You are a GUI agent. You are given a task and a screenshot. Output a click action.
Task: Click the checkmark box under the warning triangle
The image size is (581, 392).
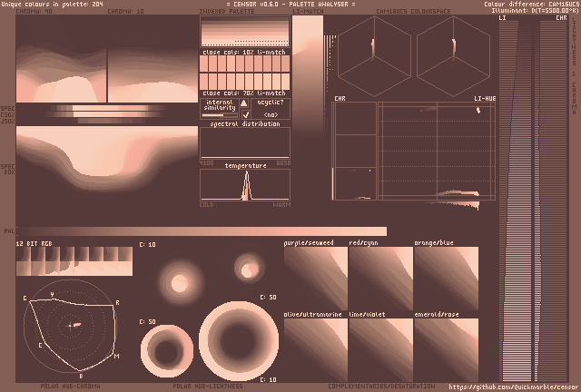244,115
